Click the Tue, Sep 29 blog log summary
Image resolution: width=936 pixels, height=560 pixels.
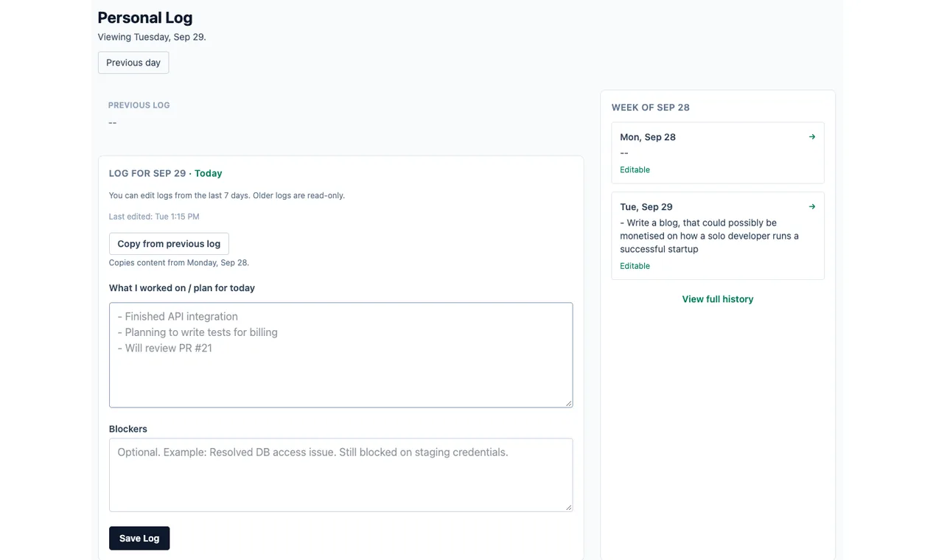click(x=709, y=236)
